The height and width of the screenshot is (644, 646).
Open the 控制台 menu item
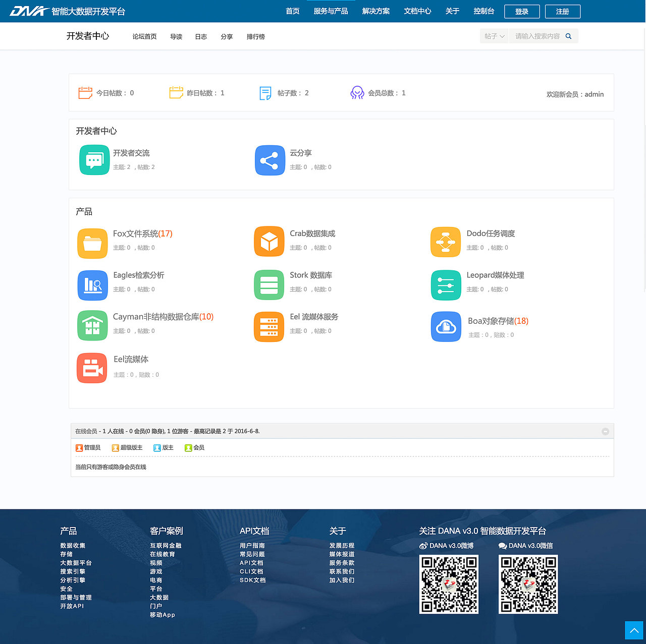coord(484,11)
